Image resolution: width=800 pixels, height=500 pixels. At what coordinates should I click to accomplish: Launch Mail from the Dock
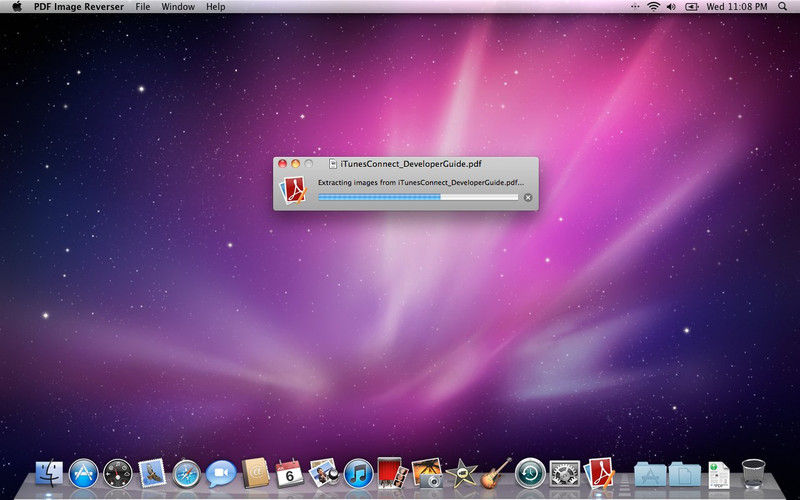tap(152, 473)
